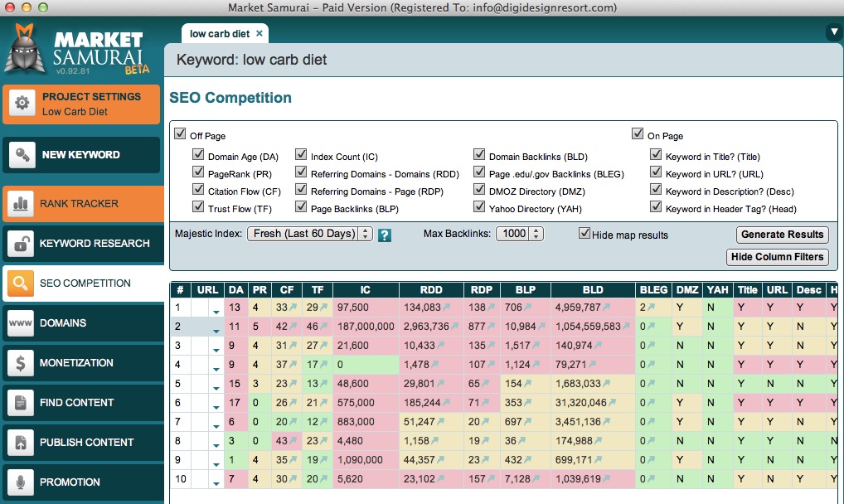Uncheck Citation Flow (CF)
The width and height of the screenshot is (844, 504).
click(198, 189)
